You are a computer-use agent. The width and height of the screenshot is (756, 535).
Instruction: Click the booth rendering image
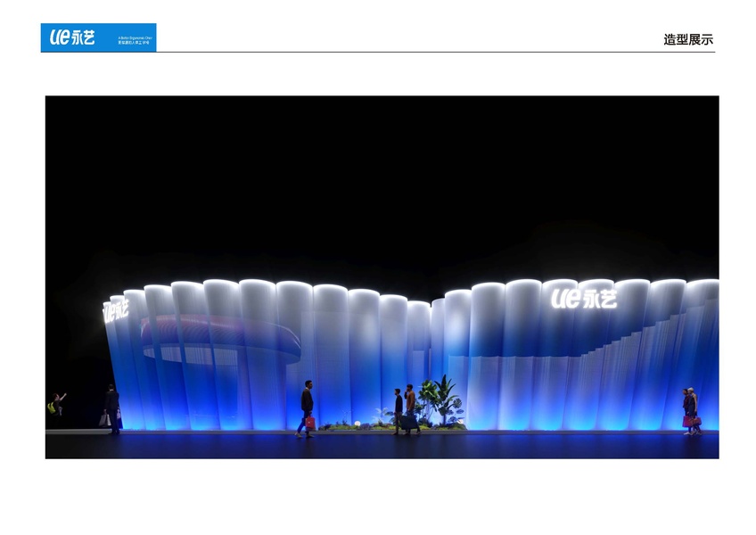(382, 277)
